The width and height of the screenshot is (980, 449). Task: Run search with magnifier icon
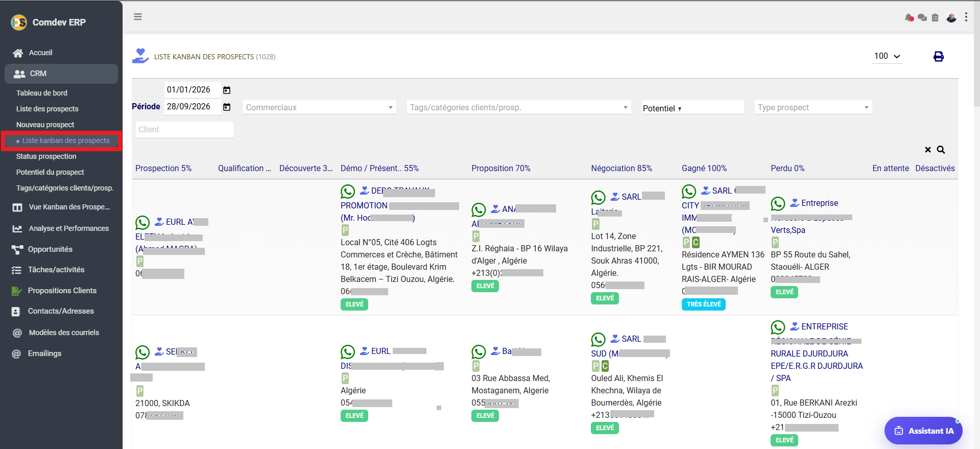coord(941,150)
